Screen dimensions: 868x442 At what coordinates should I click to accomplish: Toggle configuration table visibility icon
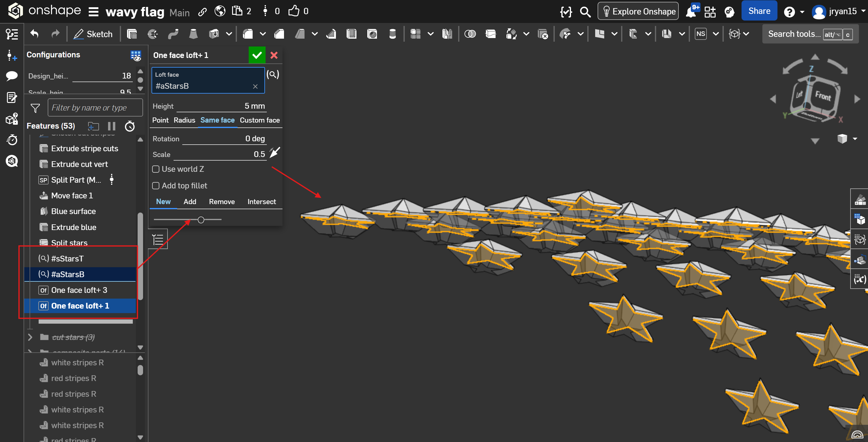[x=136, y=55]
